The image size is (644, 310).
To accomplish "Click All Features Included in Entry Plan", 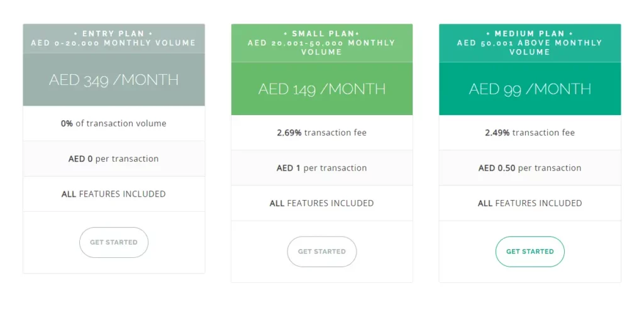I will 114,194.
